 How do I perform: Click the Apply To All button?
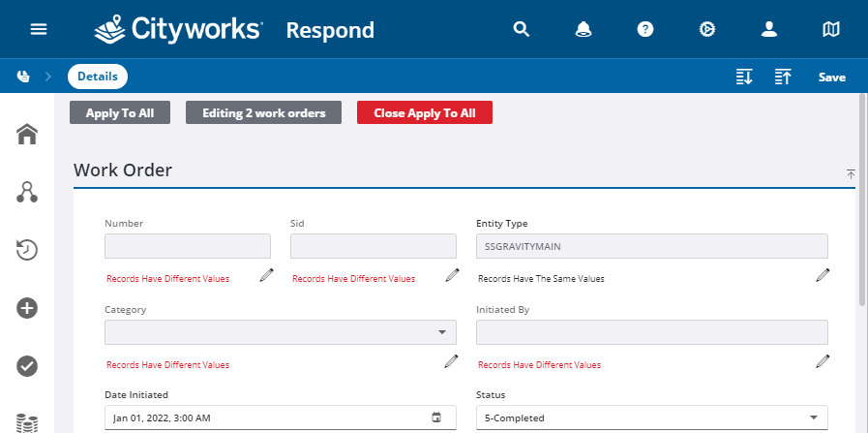[x=120, y=113]
